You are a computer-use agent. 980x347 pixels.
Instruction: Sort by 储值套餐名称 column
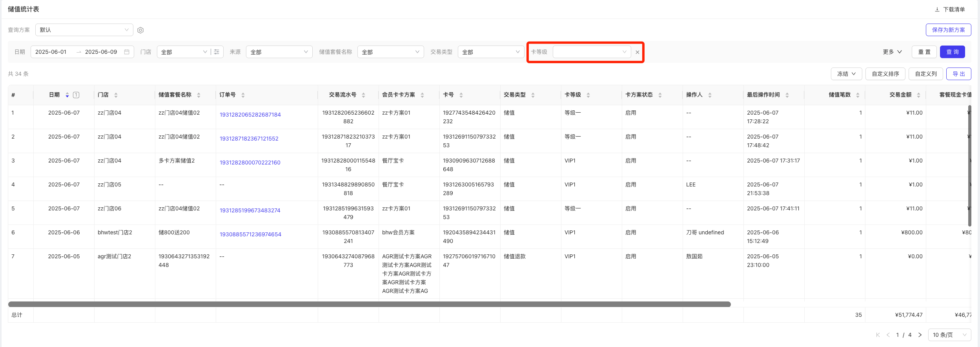(199, 95)
